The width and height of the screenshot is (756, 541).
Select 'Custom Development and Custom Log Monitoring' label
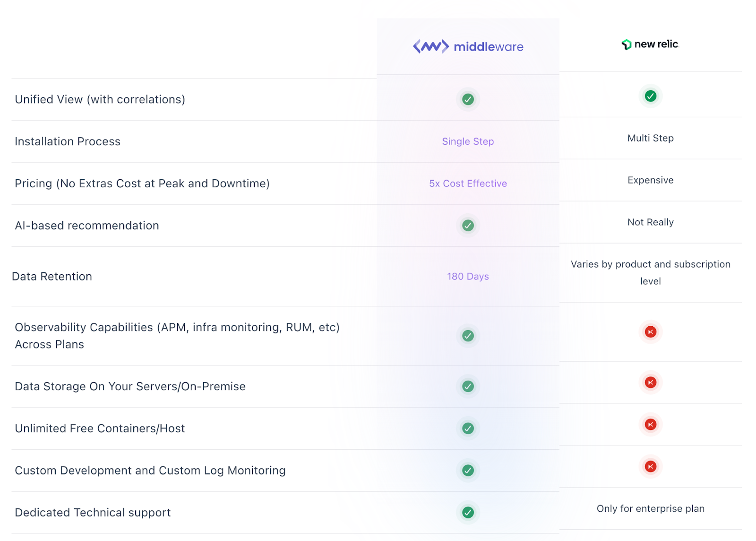[150, 471]
